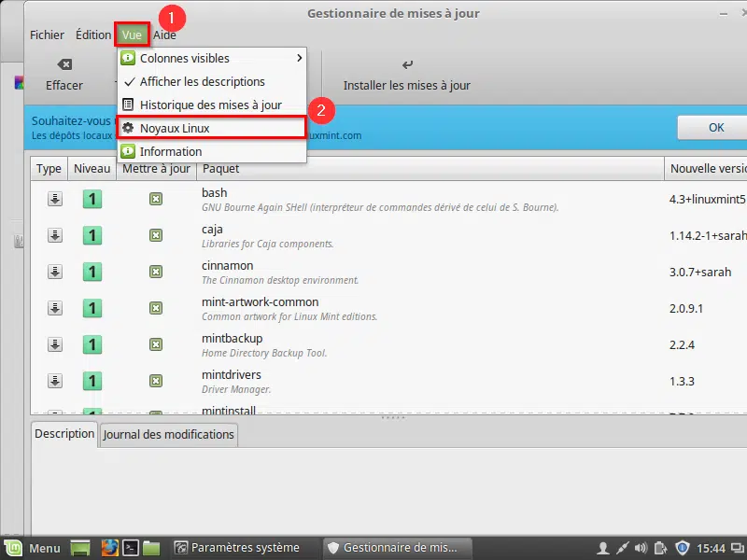Click the type icon for mintdrivers
Image resolution: width=747 pixels, height=560 pixels.
(55, 381)
